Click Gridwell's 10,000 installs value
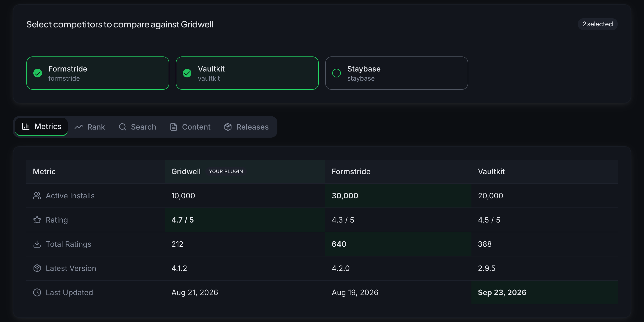The image size is (644, 322). click(x=183, y=196)
